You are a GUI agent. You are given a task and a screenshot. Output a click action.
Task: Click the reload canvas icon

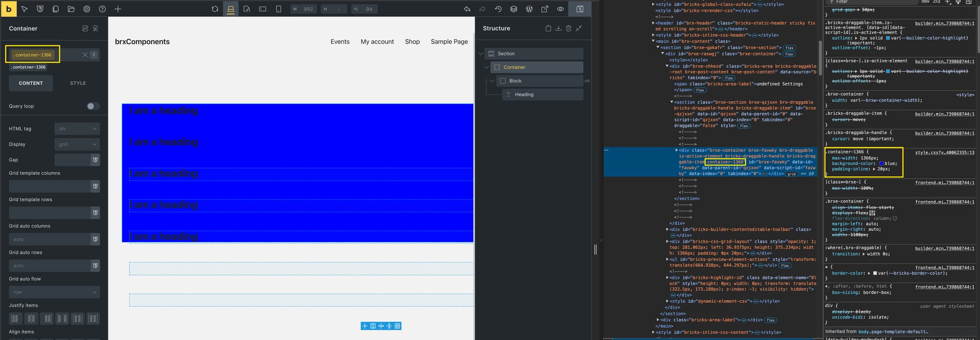click(215, 9)
